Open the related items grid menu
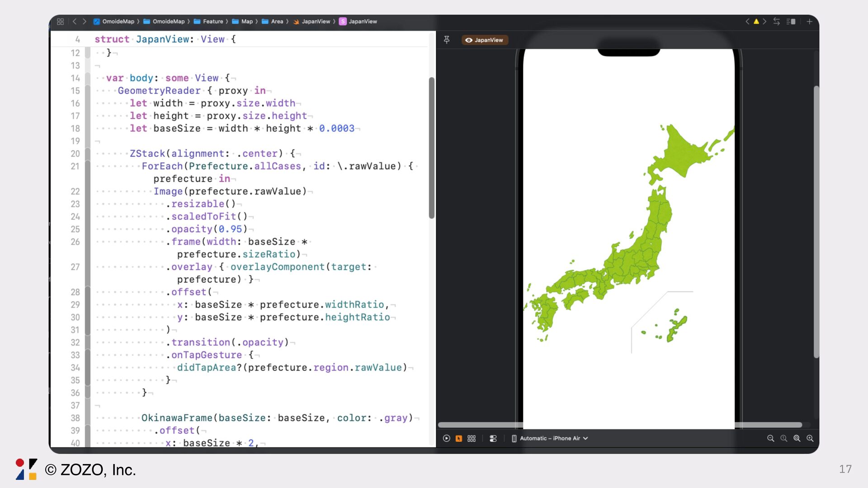Screen dimensions: 868x488 click(61, 21)
